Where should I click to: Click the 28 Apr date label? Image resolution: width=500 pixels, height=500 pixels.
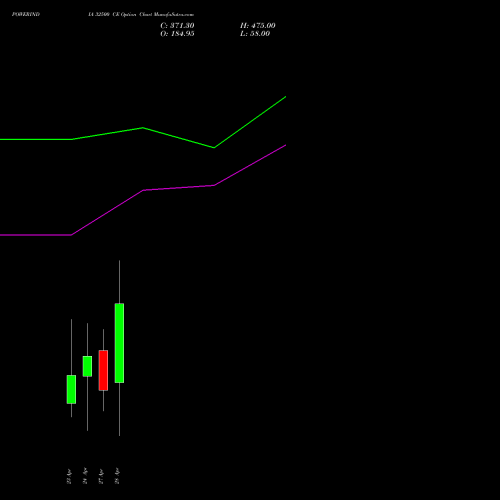pyautogui.click(x=117, y=476)
